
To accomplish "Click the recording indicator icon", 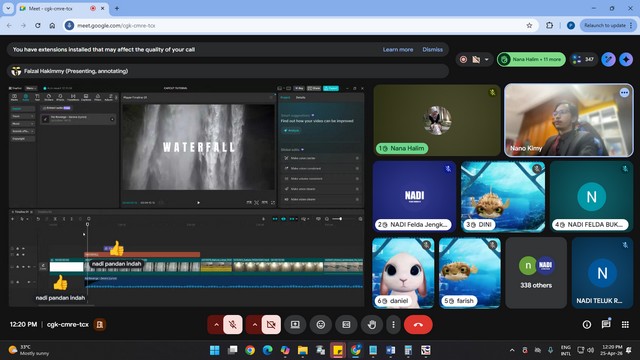I will (463, 60).
